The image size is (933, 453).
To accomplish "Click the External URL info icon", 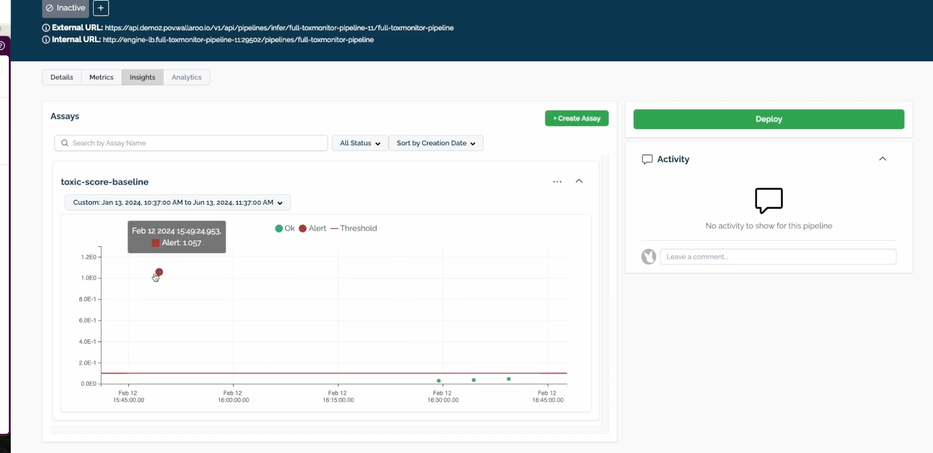I will coord(46,28).
